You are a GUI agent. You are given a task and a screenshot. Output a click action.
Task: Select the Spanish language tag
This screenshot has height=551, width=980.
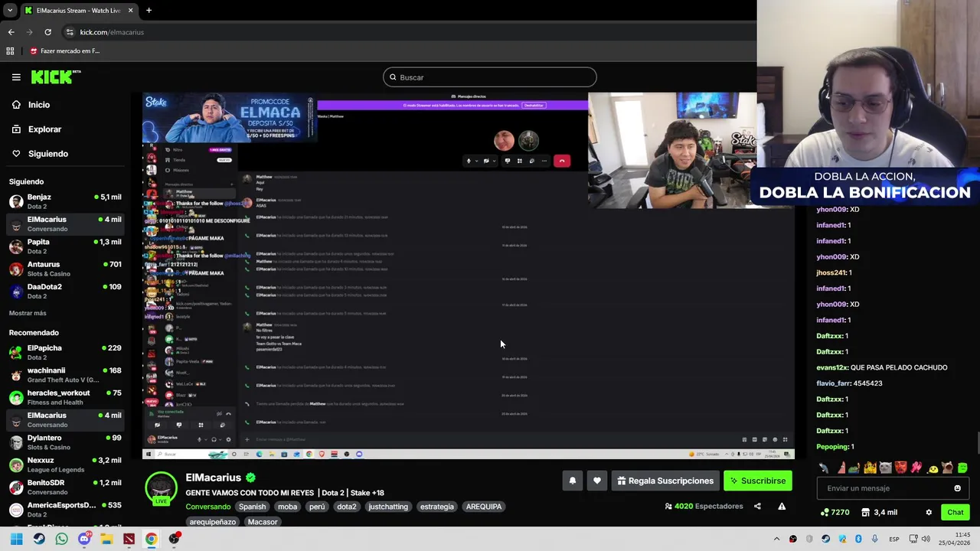point(252,507)
